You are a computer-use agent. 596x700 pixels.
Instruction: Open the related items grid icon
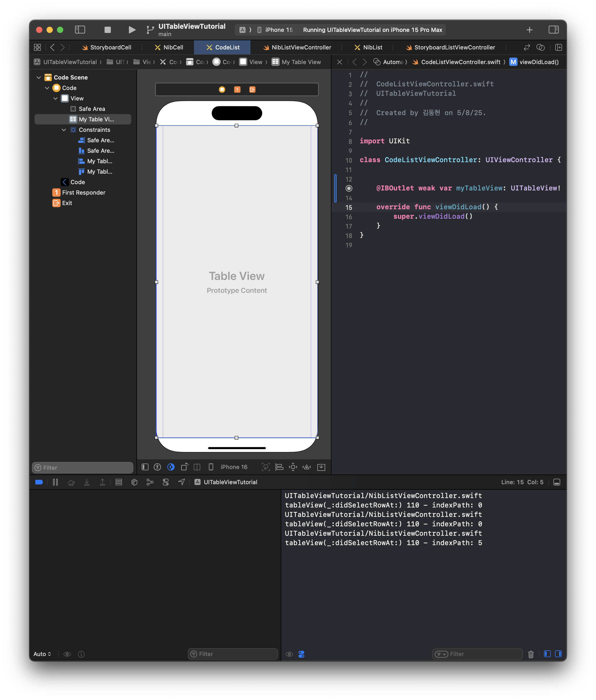(37, 47)
